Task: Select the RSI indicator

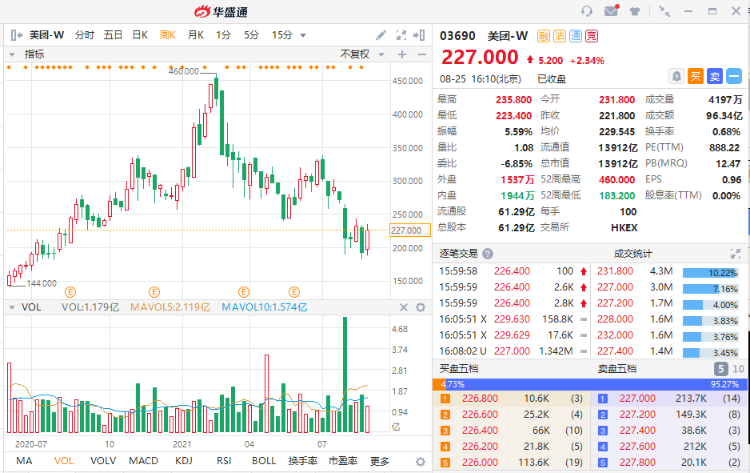Action: pyautogui.click(x=224, y=461)
